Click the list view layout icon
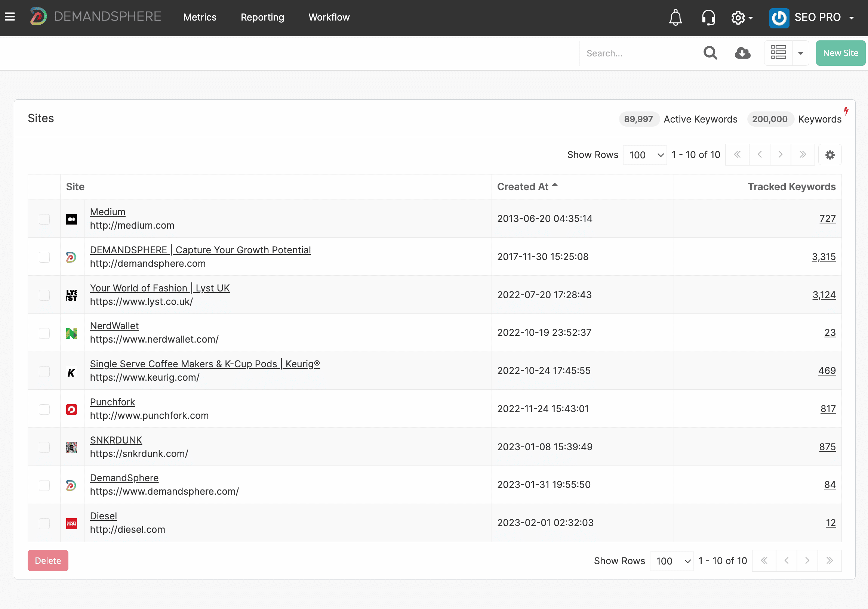 click(x=778, y=53)
